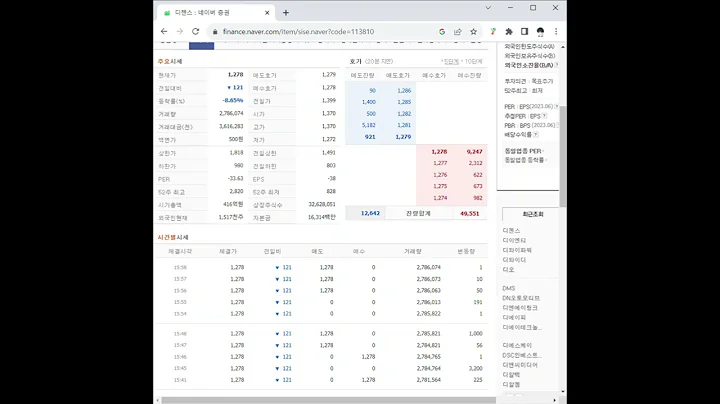Switch order book to 5단계 view
720x404 pixels.
[451, 62]
